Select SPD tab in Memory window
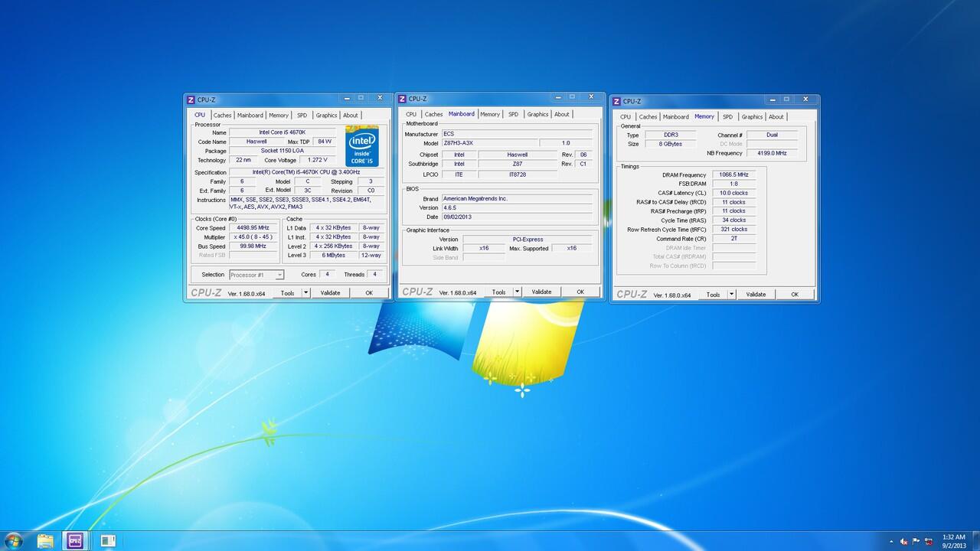This screenshot has height=551, width=980. click(x=727, y=117)
